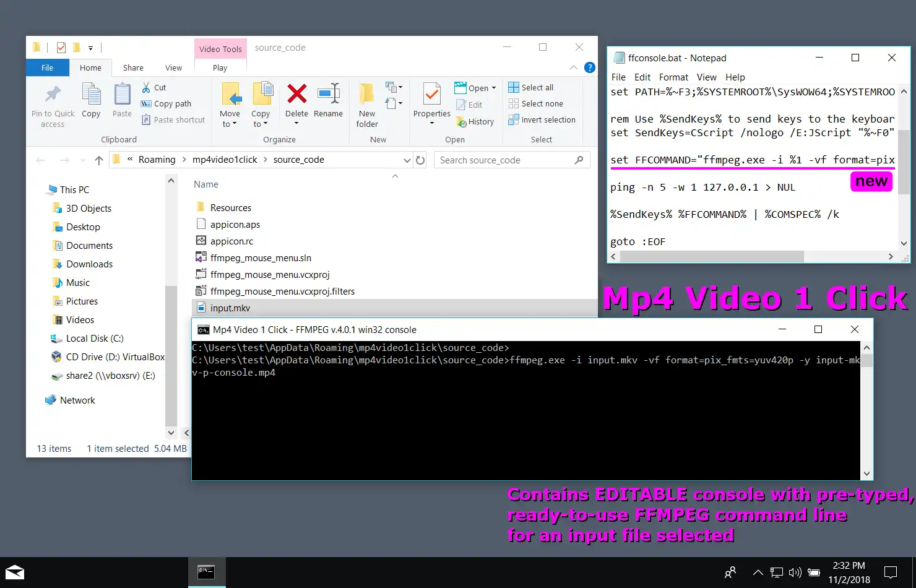916x588 pixels.
Task: Select the Resources folder
Action: 230,208
